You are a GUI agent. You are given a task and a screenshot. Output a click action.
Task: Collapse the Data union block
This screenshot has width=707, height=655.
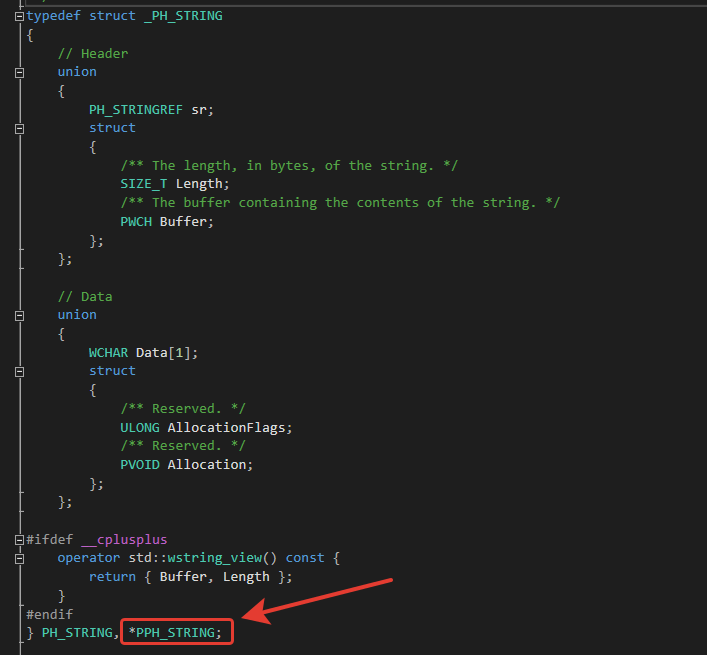click(x=19, y=316)
